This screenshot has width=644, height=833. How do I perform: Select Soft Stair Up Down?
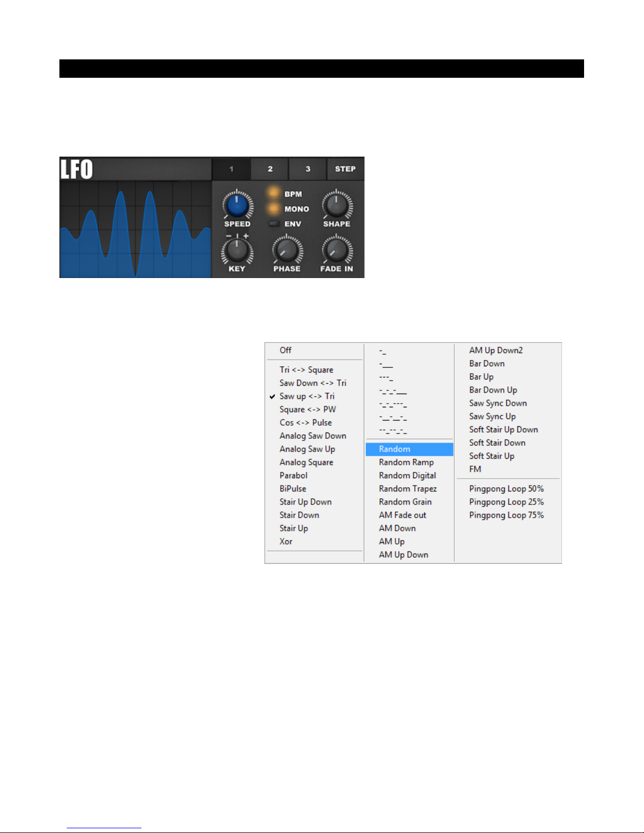click(x=504, y=429)
